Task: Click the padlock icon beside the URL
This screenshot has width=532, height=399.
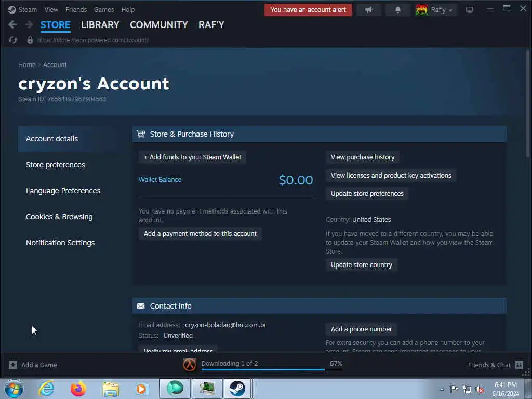Action: point(30,40)
